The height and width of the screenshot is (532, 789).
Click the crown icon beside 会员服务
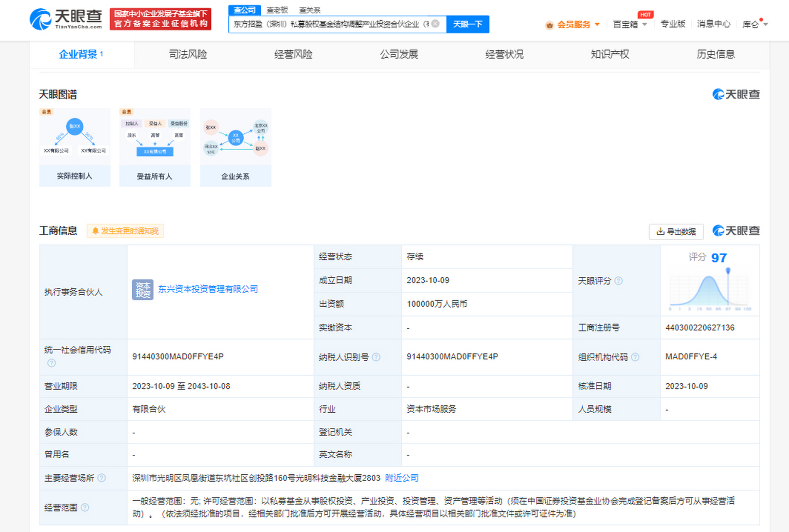click(x=549, y=25)
